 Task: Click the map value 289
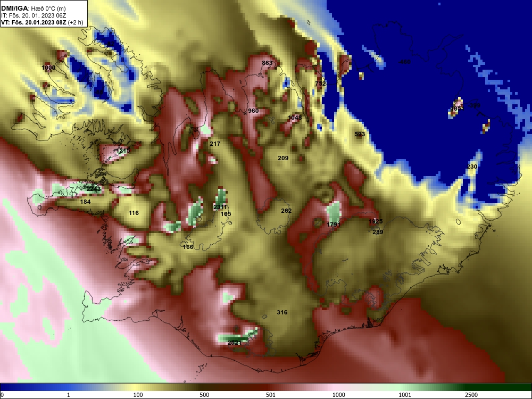tap(378, 232)
